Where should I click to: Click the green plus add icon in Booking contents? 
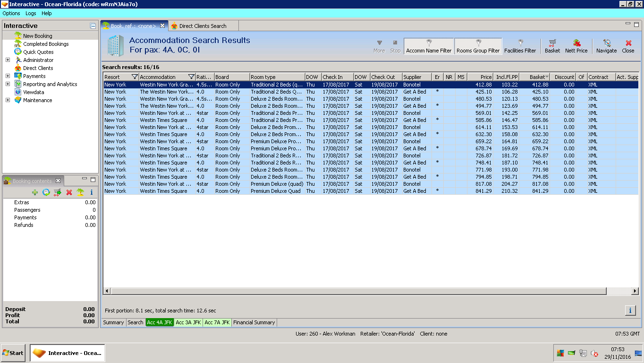(x=35, y=192)
